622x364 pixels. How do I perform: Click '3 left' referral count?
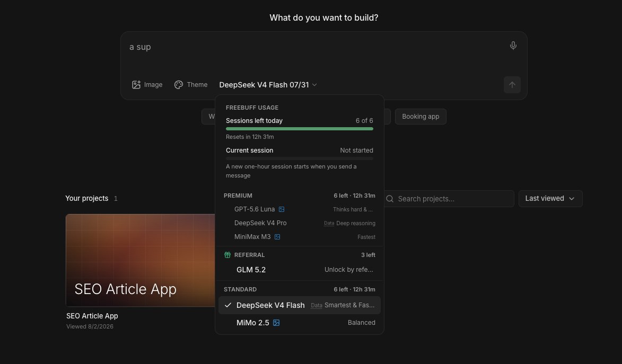click(368, 255)
